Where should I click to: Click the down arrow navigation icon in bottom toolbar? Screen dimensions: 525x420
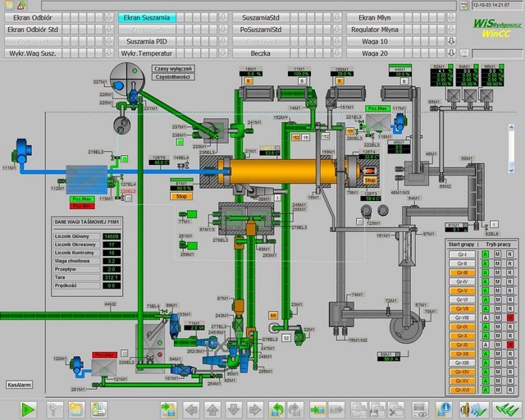pos(234,409)
